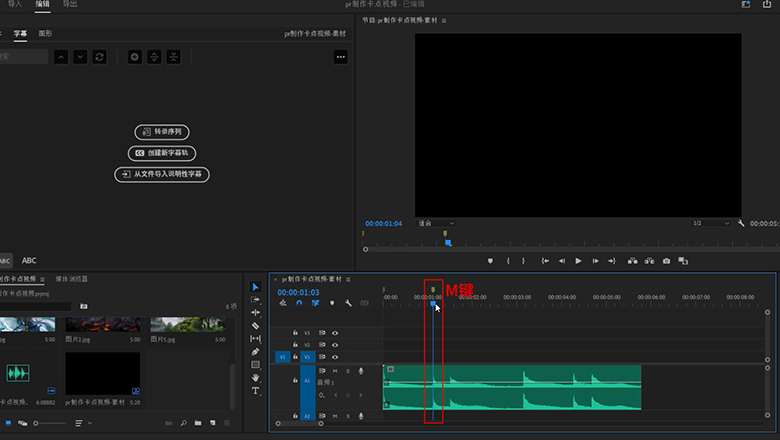Toggle V2 track output eye
Viewport: 780px width, 440px height.
coord(335,345)
